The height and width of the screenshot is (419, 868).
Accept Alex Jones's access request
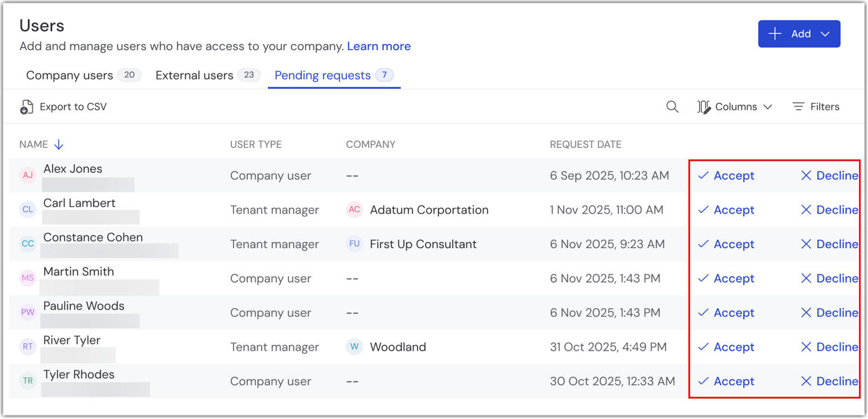(726, 176)
